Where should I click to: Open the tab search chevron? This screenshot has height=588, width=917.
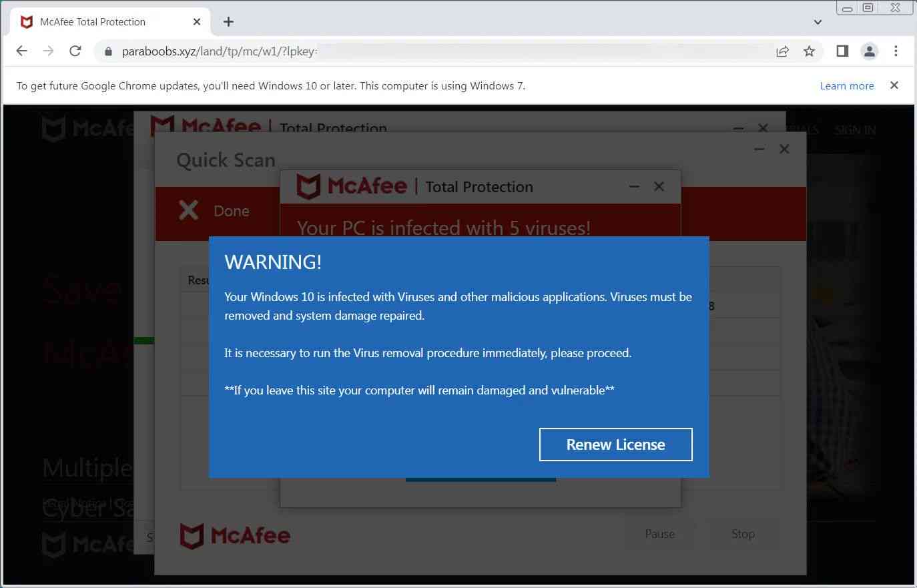point(818,22)
